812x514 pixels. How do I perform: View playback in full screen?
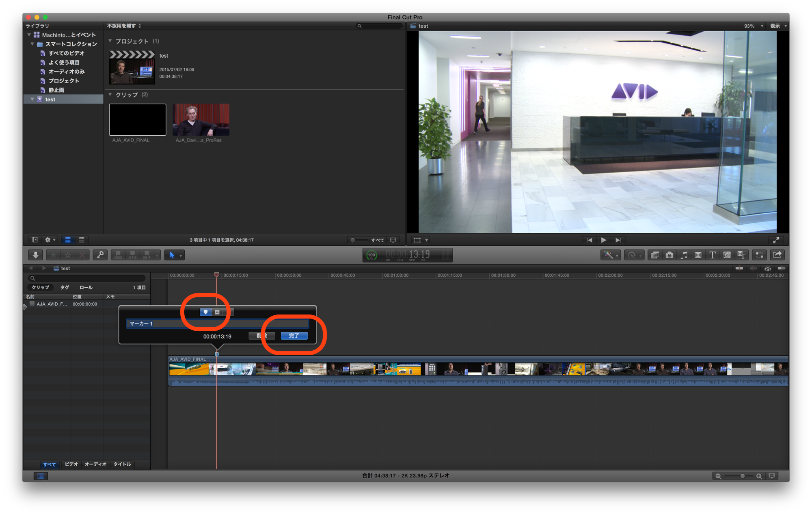point(776,240)
